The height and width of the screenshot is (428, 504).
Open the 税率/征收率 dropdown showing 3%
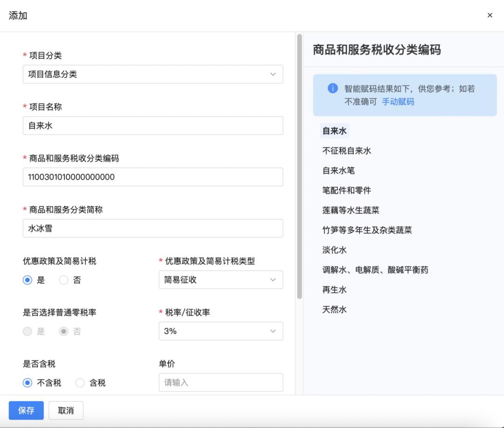220,331
